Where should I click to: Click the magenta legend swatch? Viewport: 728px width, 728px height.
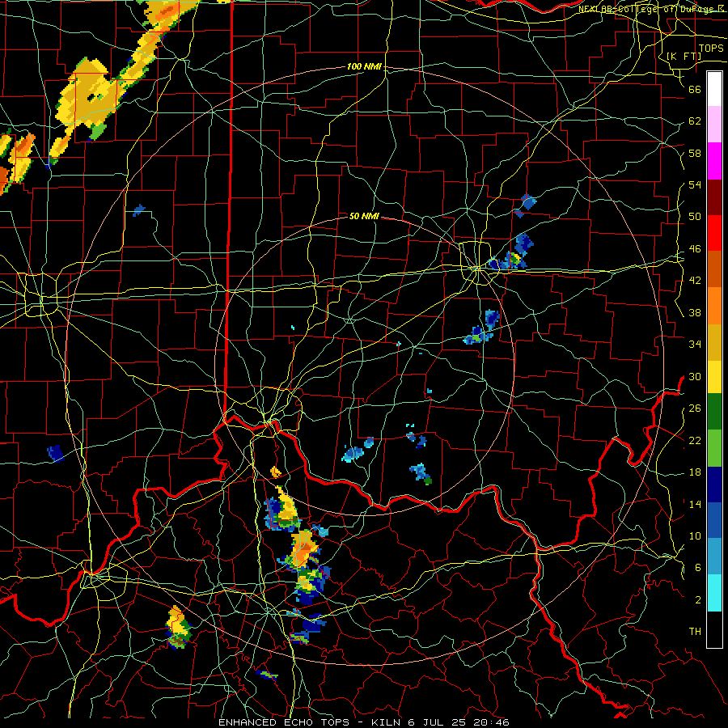[714, 161]
